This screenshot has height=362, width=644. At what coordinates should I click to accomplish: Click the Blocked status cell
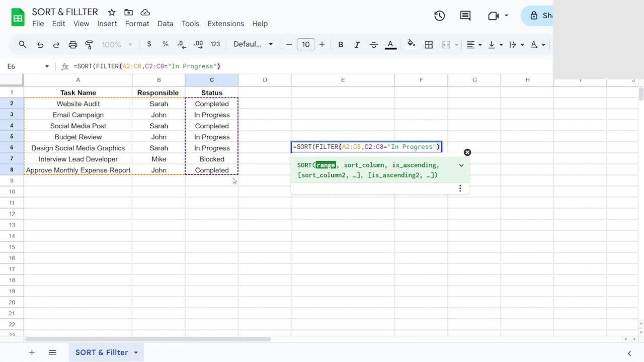212,159
